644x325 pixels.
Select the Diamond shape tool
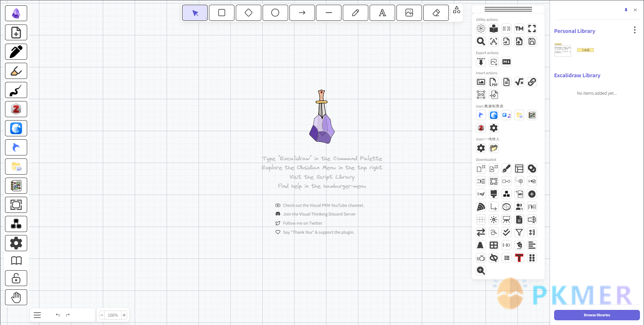tap(248, 13)
